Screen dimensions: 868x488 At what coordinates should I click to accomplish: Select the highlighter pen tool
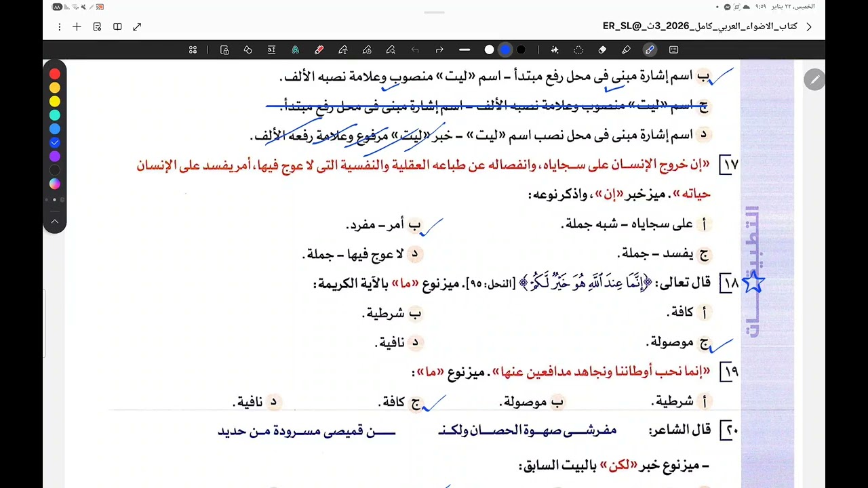click(626, 49)
